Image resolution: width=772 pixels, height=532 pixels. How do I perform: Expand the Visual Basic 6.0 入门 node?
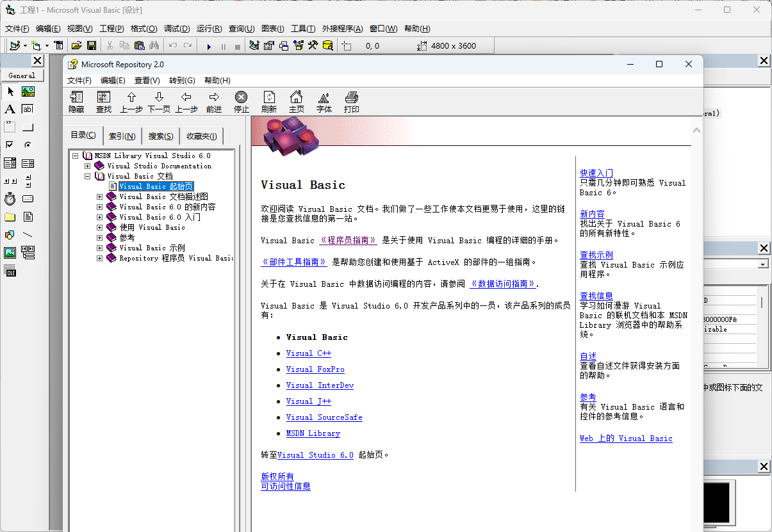pos(100,217)
